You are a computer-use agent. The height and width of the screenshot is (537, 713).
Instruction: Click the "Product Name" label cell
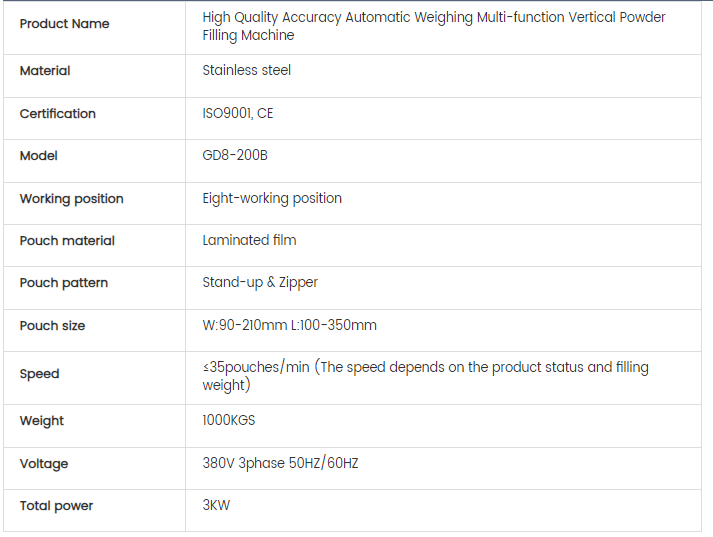pos(65,24)
